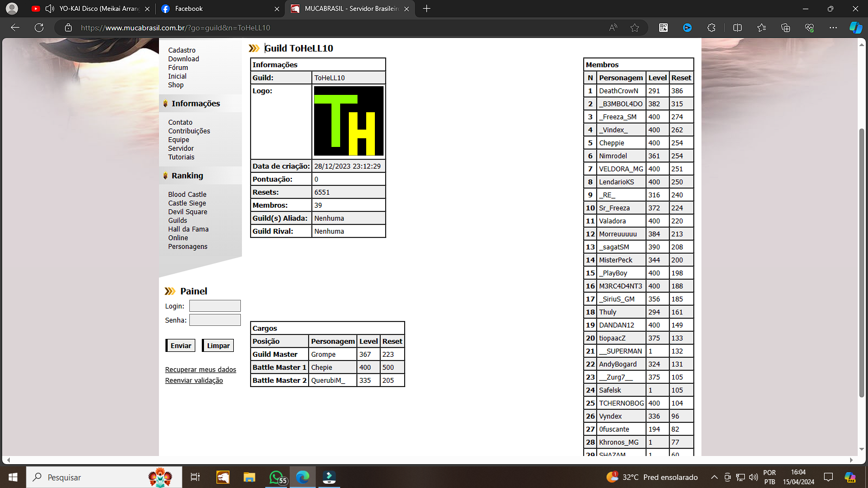Click the back navigation arrow
Viewport: 868px width, 488px height.
(x=15, y=28)
